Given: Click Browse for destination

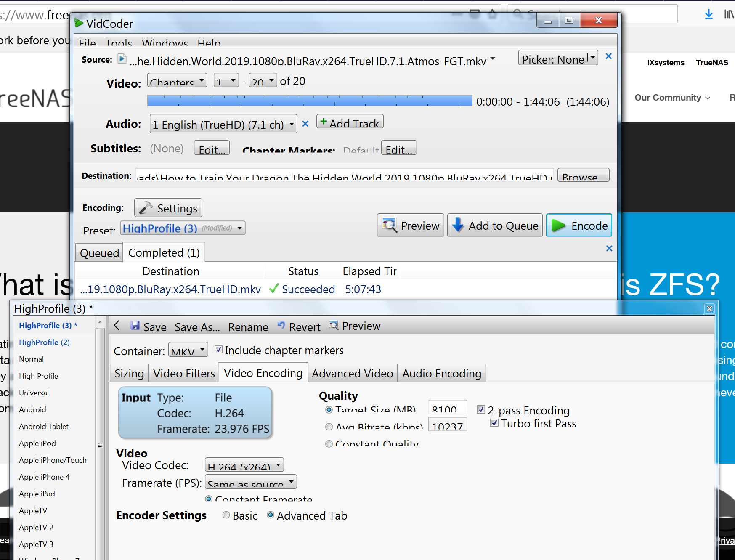Looking at the screenshot, I should point(583,175).
